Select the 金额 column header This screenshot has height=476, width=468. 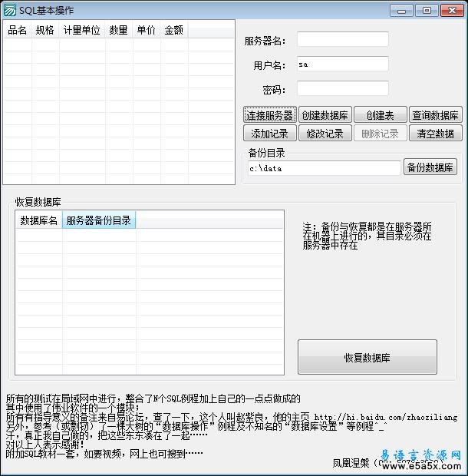point(174,30)
